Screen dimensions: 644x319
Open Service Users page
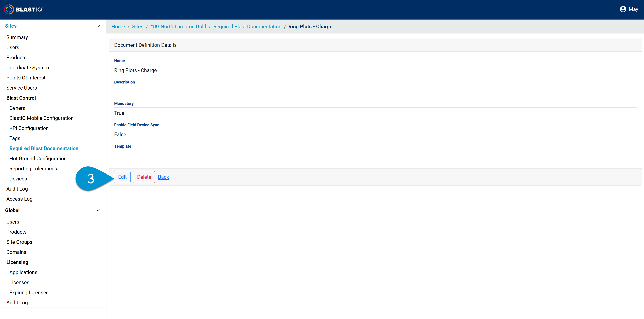coord(22,88)
